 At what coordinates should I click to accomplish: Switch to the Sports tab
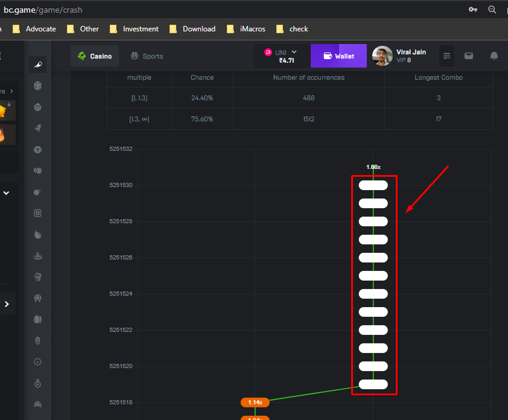(147, 56)
